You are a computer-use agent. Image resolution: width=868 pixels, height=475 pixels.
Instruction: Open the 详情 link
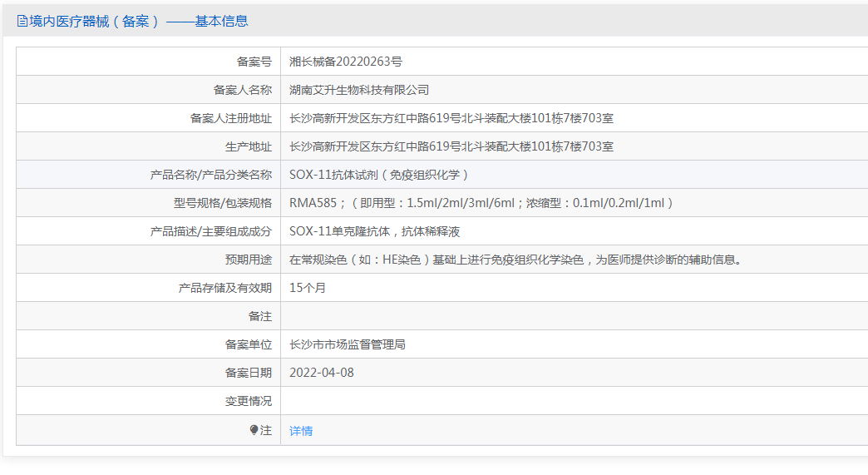click(x=301, y=431)
